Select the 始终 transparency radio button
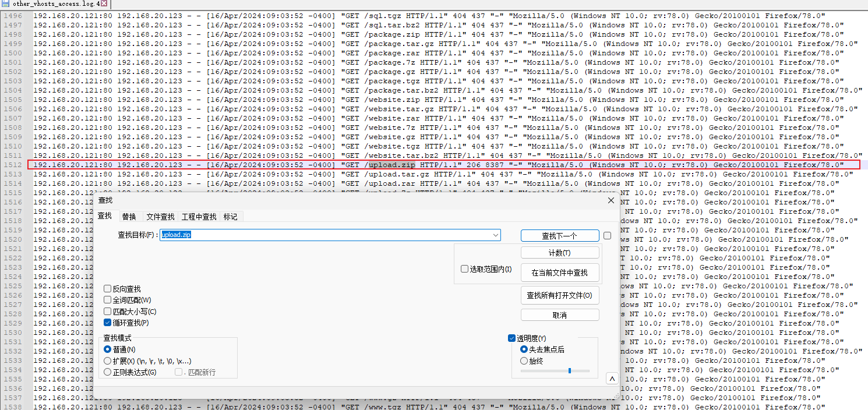Screen dimensions: 868x410 [x=524, y=361]
